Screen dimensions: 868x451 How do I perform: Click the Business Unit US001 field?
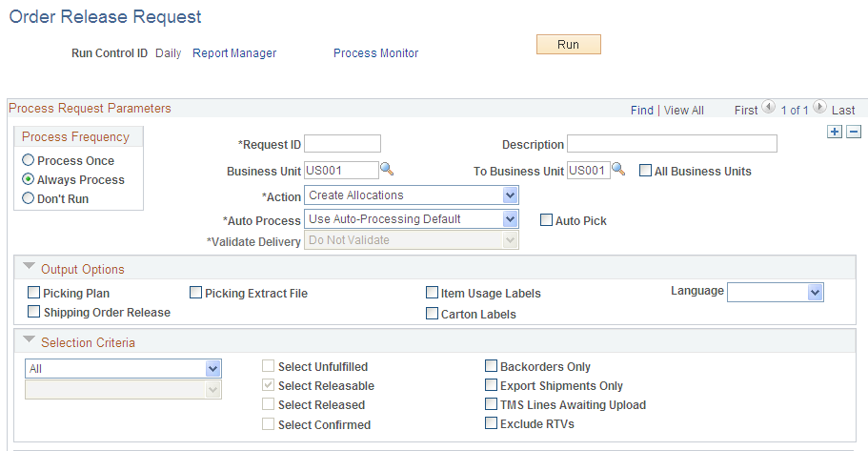coord(341,170)
